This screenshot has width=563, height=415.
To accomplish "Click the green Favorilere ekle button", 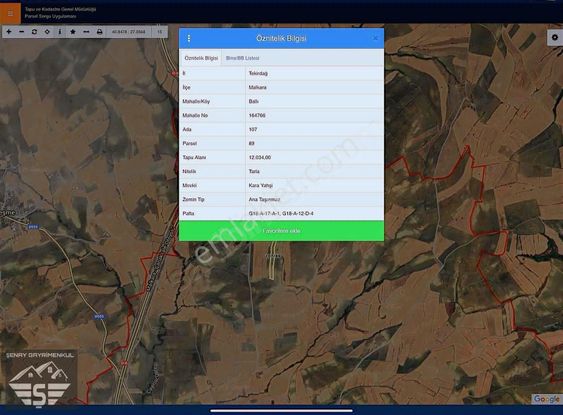I will (x=282, y=231).
